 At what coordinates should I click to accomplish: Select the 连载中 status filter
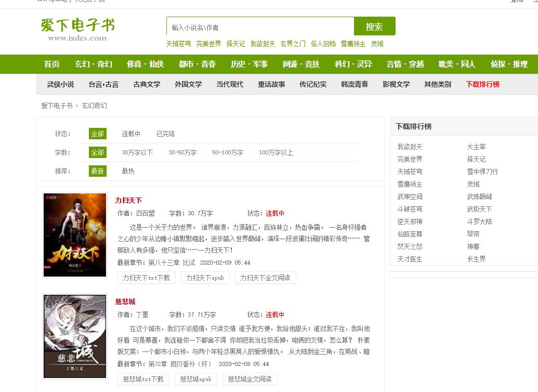coord(133,134)
